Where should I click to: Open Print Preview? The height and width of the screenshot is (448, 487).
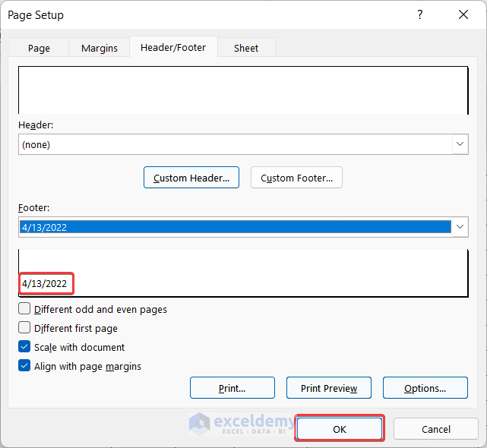pos(328,388)
